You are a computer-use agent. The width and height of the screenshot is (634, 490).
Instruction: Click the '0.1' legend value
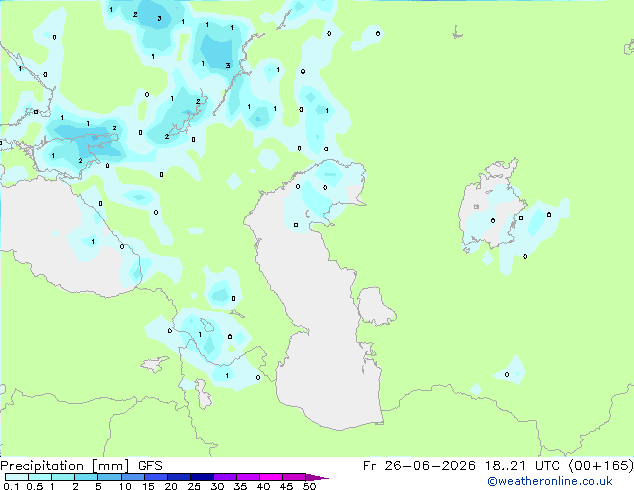click(11, 486)
